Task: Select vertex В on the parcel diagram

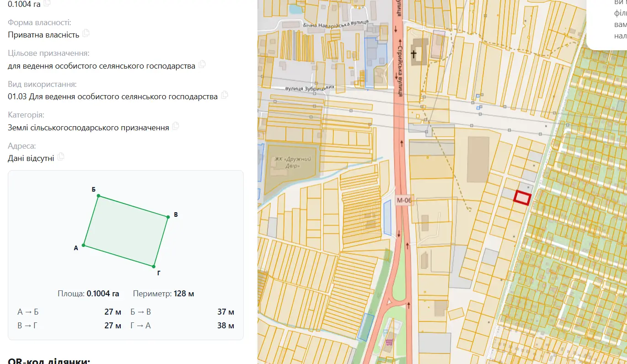Action: pyautogui.click(x=168, y=217)
